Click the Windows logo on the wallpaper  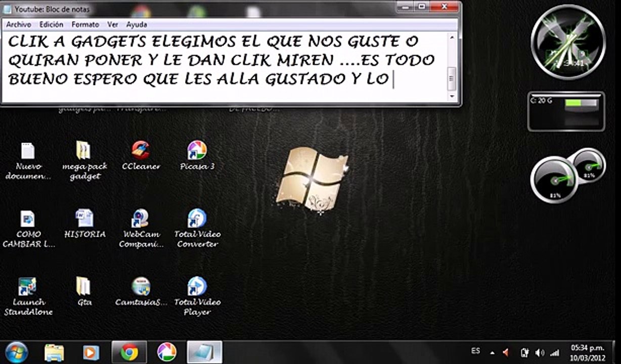tap(312, 179)
